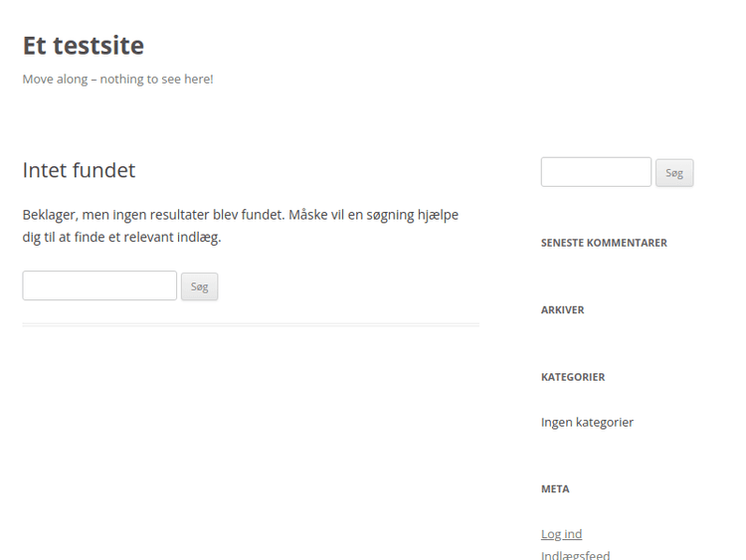The width and height of the screenshot is (746, 560).
Task: Focus the search field below the apology text
Action: [99, 285]
